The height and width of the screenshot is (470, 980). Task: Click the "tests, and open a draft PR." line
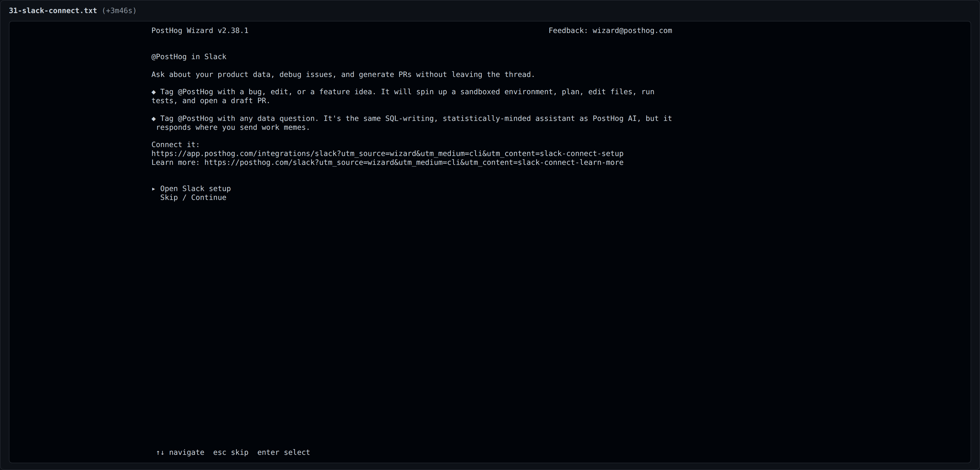point(211,101)
